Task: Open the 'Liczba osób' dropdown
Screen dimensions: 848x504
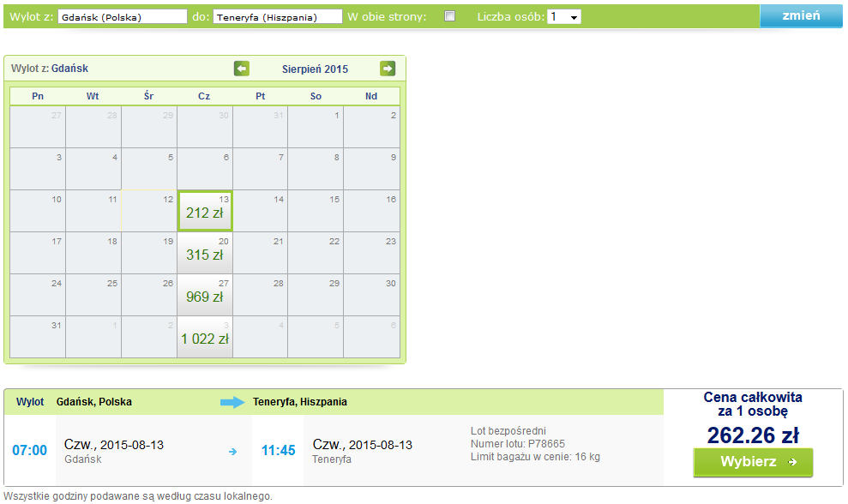Action: tap(564, 17)
